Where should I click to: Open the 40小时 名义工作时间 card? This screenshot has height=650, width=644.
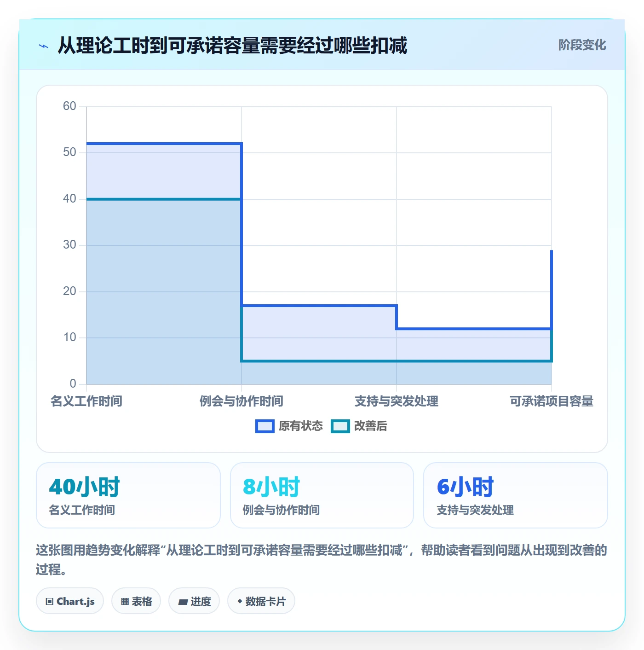128,495
